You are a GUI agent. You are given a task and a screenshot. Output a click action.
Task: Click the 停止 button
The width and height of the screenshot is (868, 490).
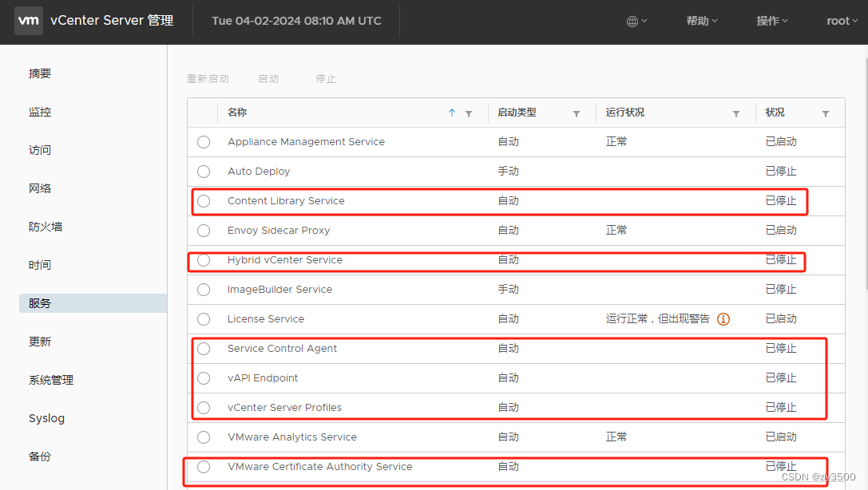[x=326, y=79]
